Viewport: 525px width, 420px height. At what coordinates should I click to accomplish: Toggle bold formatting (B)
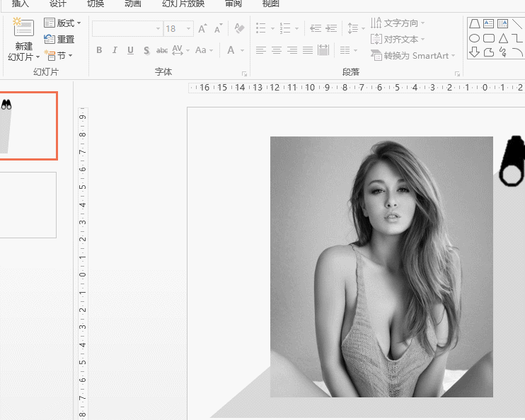(x=99, y=50)
